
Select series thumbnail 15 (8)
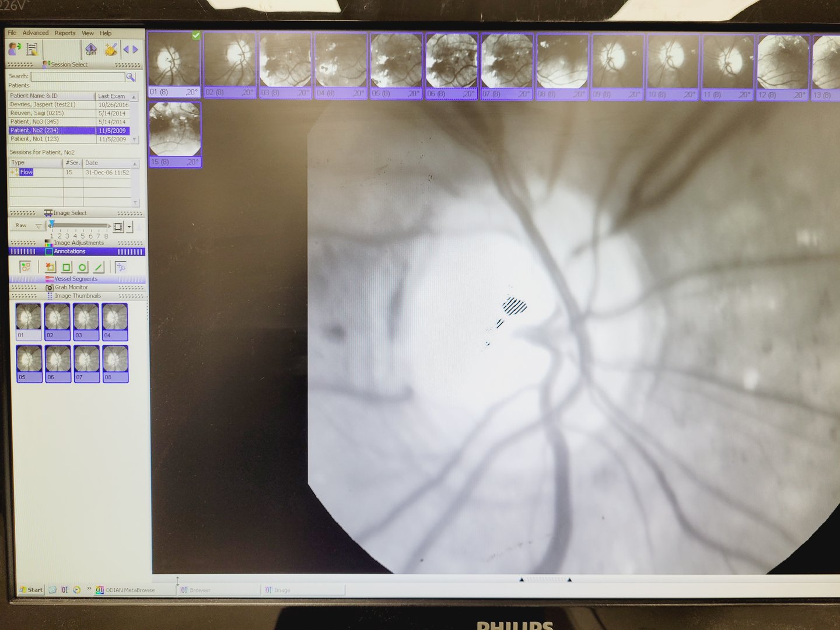tap(175, 135)
